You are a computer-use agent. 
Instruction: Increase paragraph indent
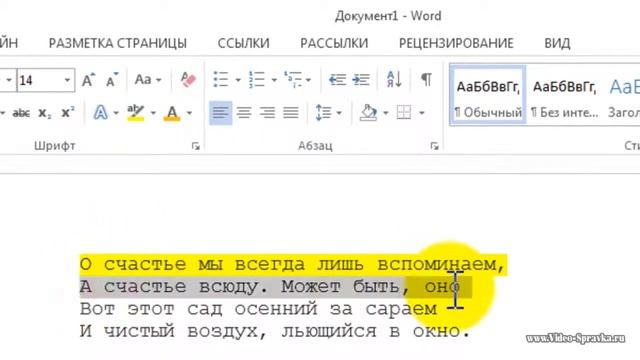click(361, 80)
